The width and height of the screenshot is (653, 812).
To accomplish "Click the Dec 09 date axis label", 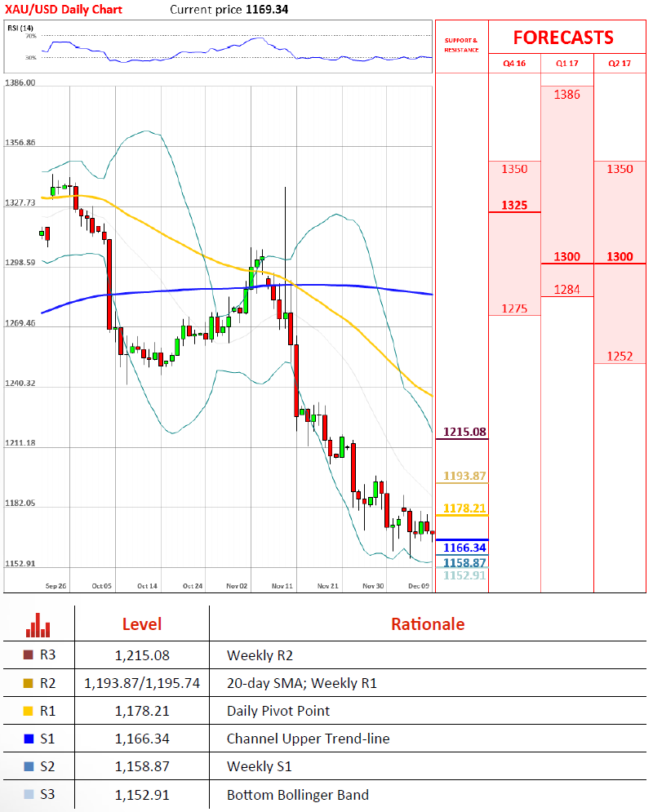I will tap(419, 586).
